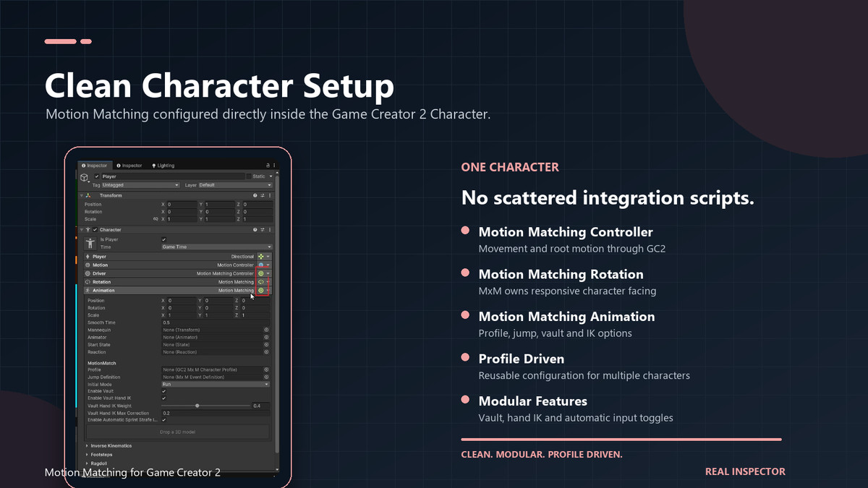Adjust the Vault Hand IK Weight slider
The height and width of the screenshot is (488, 868).
point(205,406)
